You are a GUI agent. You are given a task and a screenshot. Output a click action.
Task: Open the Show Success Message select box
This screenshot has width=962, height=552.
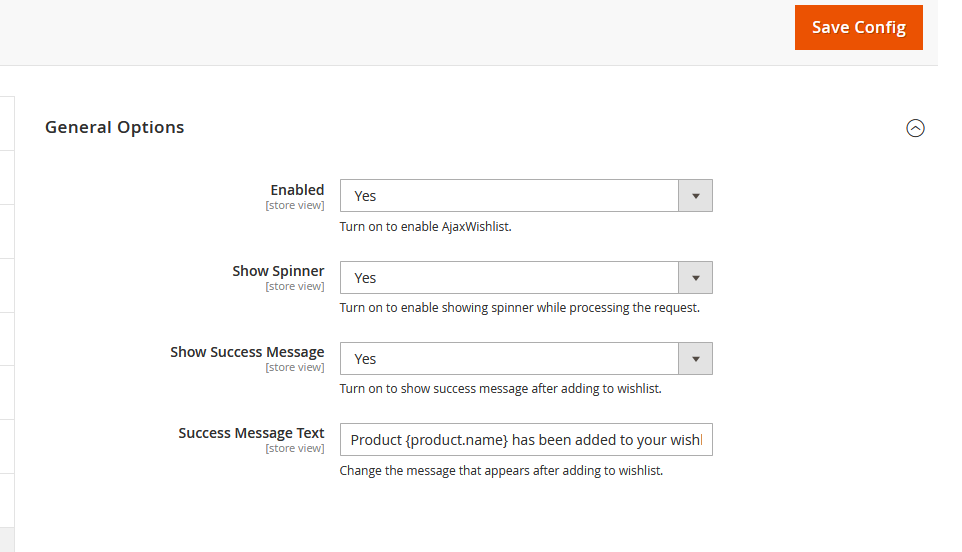click(x=526, y=358)
